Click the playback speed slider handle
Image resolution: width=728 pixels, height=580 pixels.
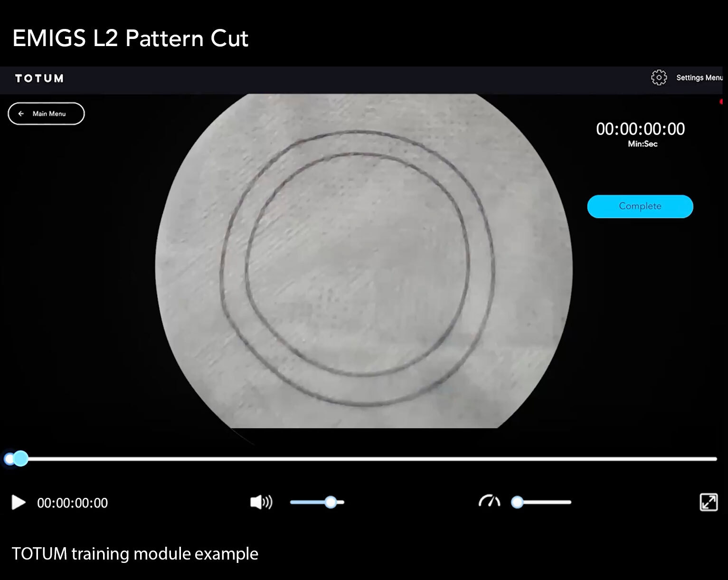tap(517, 502)
